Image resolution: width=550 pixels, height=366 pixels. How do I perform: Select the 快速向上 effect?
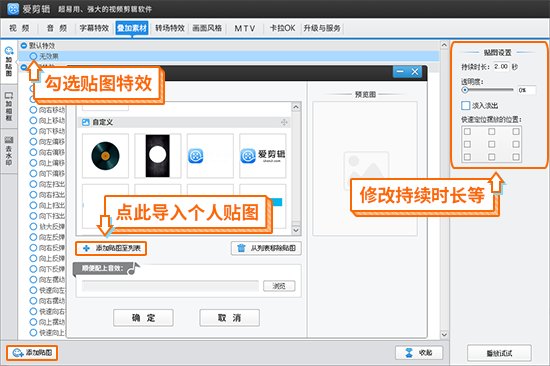33,333
